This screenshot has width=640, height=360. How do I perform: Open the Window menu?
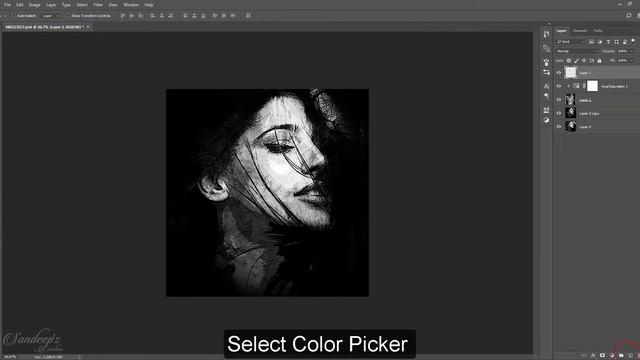131,5
